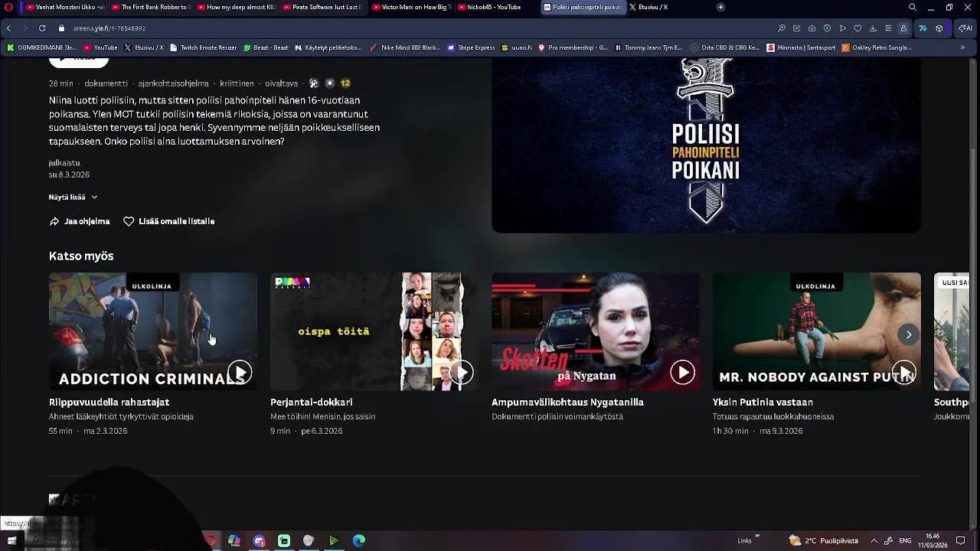Viewport: 980px width, 551px height.
Task: Click the edit note icon in address bar
Action: (796, 28)
